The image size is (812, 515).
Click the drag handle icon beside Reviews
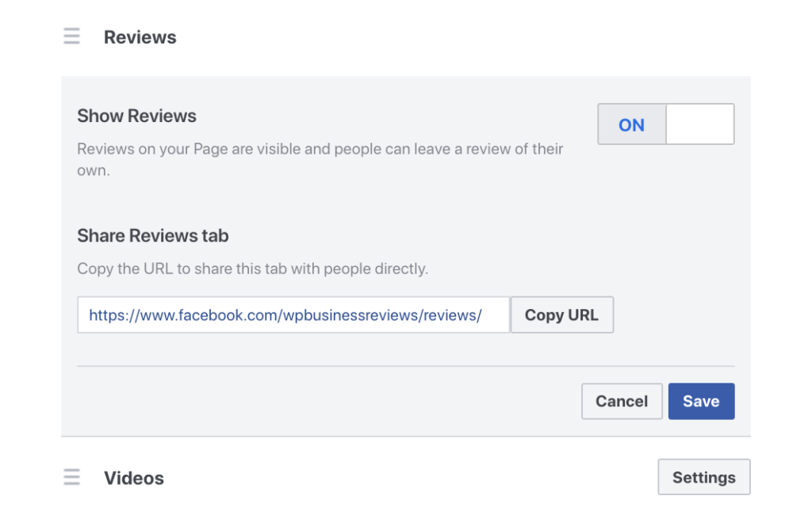[72, 36]
